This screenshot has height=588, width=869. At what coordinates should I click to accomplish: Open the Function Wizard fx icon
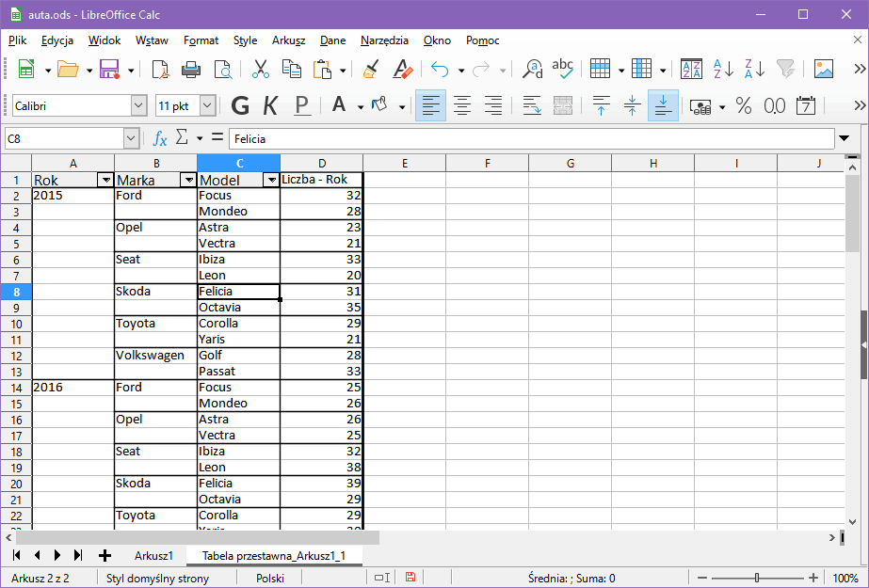(x=160, y=139)
